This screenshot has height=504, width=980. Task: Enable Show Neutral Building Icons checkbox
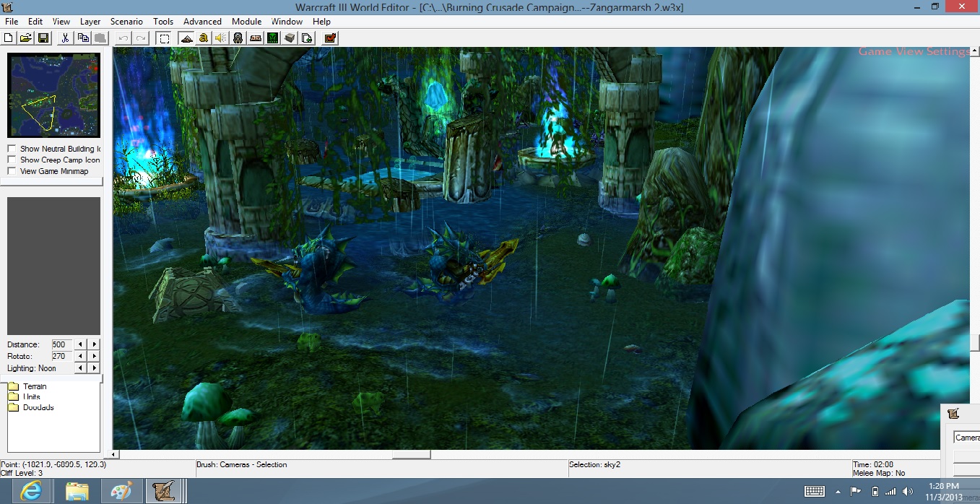[12, 149]
